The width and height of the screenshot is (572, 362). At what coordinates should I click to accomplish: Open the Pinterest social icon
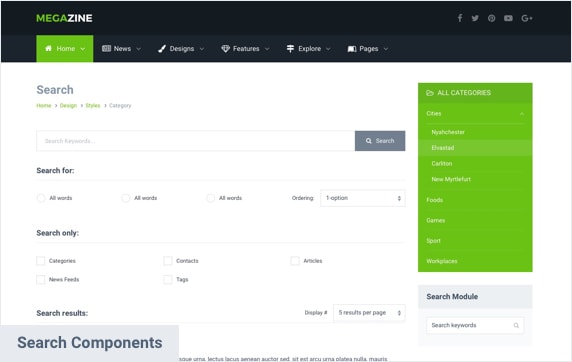coord(491,18)
